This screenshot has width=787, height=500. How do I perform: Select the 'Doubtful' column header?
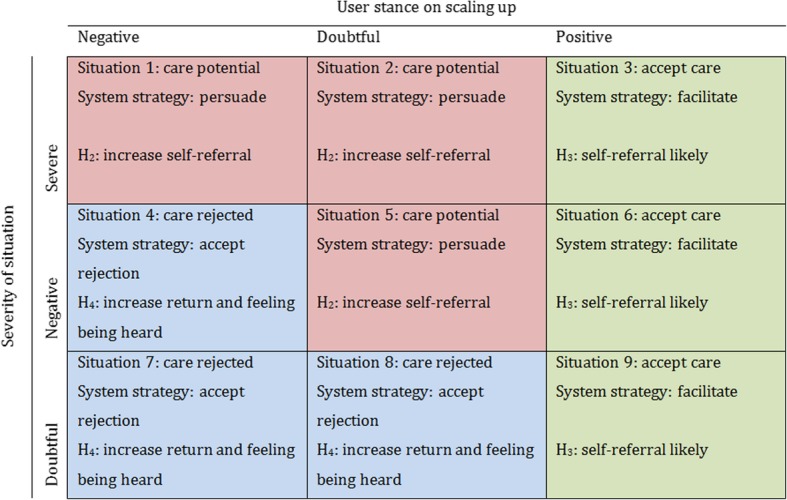(x=349, y=37)
